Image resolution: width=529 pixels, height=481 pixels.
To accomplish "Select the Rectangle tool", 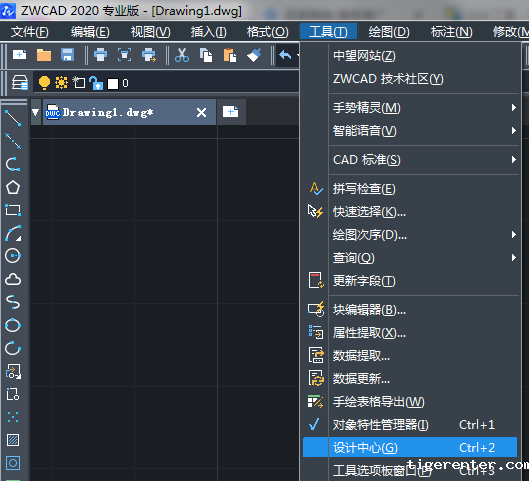I will tap(13, 210).
